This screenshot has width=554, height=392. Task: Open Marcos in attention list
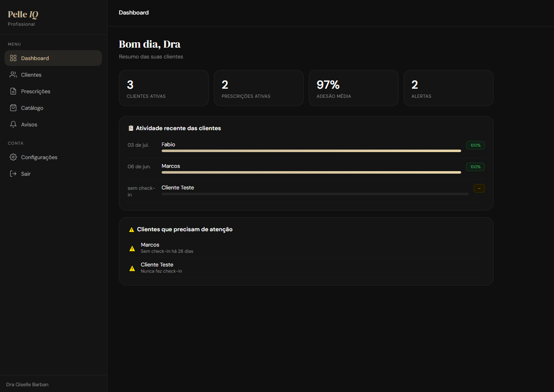150,245
